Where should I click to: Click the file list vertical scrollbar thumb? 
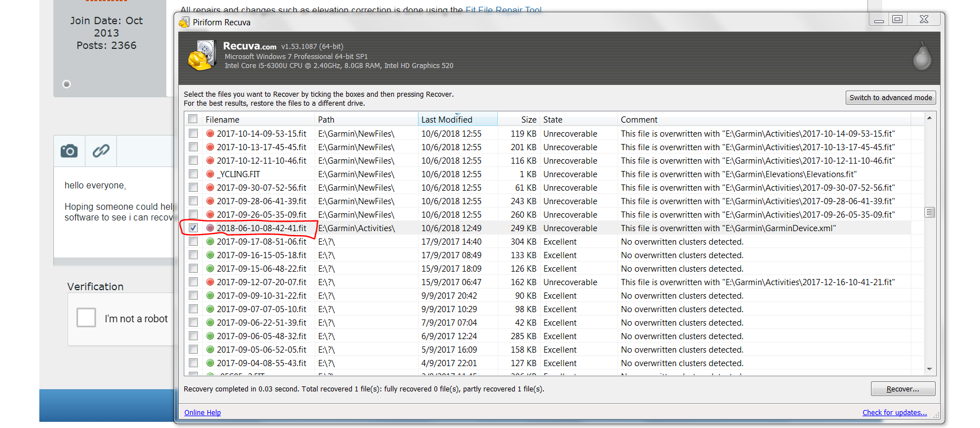point(929,213)
